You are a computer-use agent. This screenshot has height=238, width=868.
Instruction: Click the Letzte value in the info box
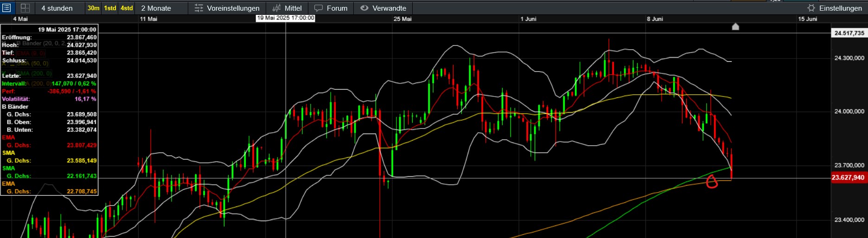pos(82,76)
